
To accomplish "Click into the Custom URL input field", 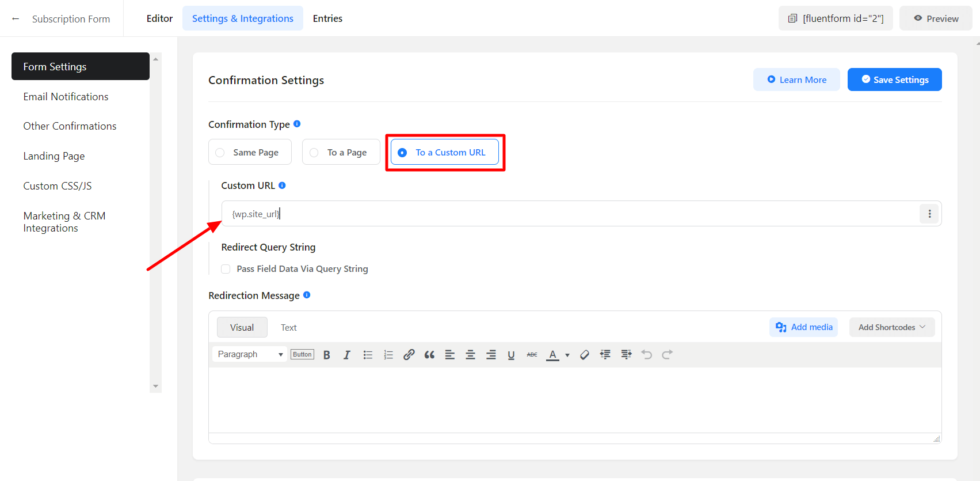I will 570,214.
